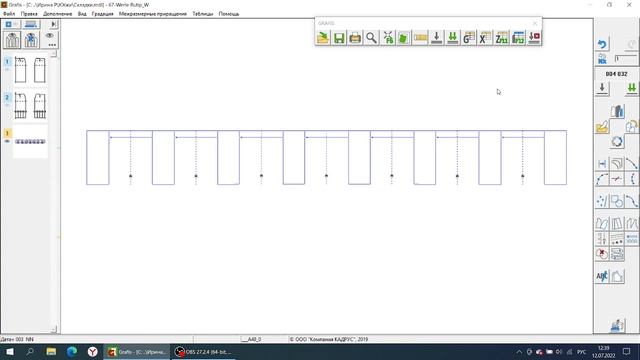
Task: Click the skip-to-end arrow in left panel
Action: point(53,24)
